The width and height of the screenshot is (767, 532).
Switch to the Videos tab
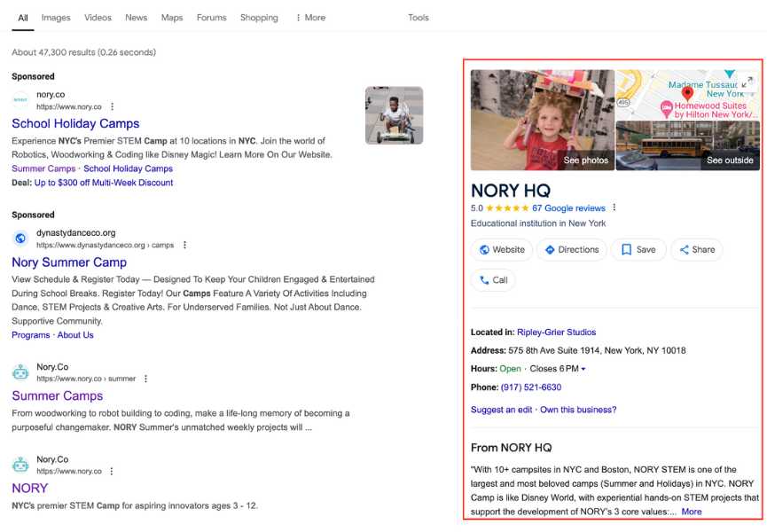click(x=98, y=18)
